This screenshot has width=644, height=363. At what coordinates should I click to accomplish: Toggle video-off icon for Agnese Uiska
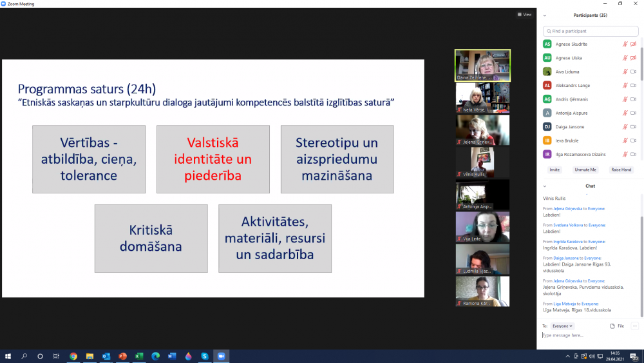tap(633, 58)
